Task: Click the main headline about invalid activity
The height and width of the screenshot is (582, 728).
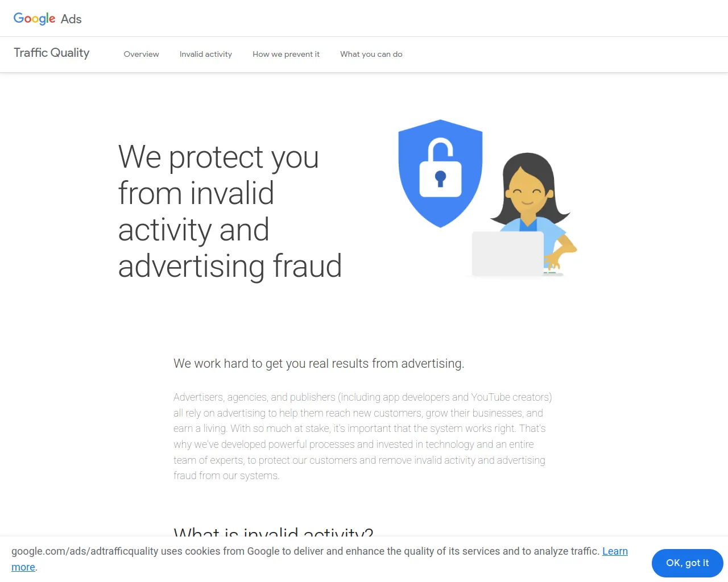Action: 230,211
